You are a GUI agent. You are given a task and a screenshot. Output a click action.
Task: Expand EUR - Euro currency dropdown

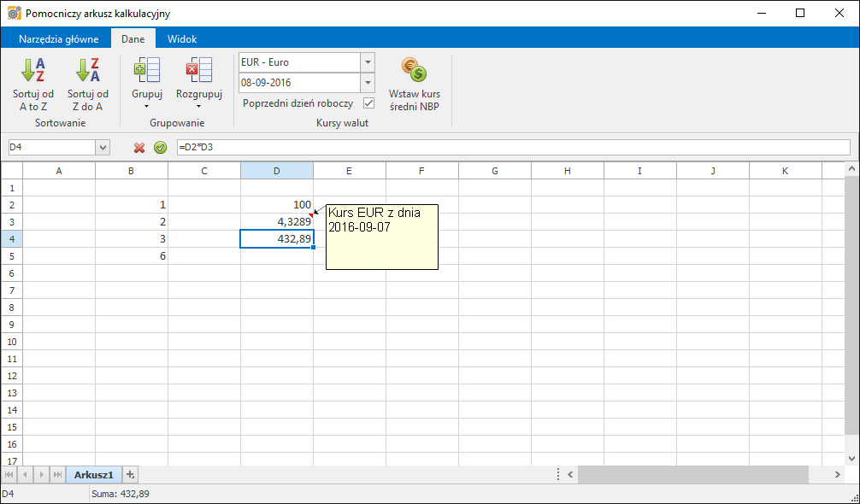[x=368, y=62]
